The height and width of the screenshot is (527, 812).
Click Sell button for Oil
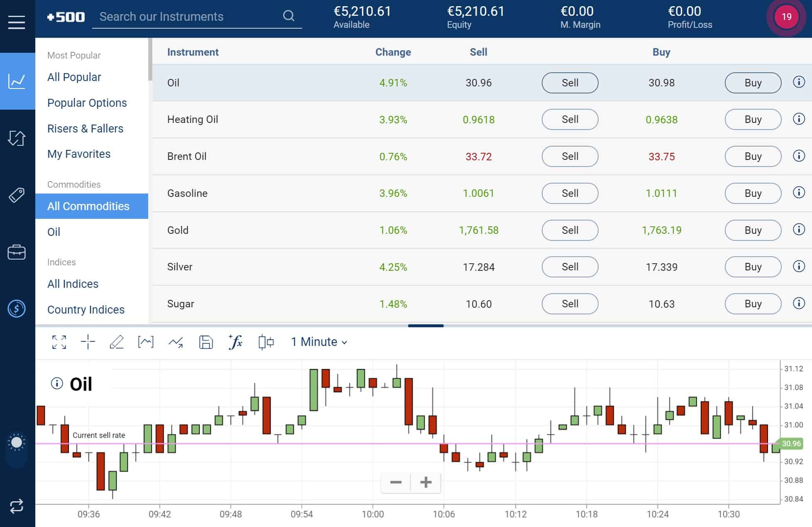pyautogui.click(x=570, y=83)
